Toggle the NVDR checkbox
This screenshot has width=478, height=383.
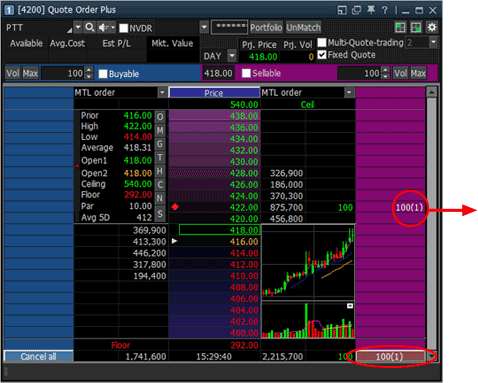124,28
